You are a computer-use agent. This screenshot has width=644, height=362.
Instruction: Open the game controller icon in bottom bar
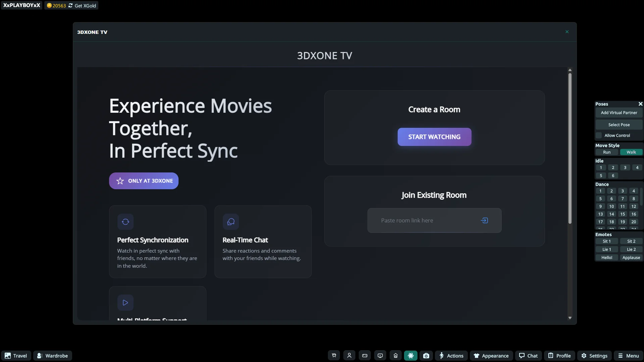click(x=365, y=356)
